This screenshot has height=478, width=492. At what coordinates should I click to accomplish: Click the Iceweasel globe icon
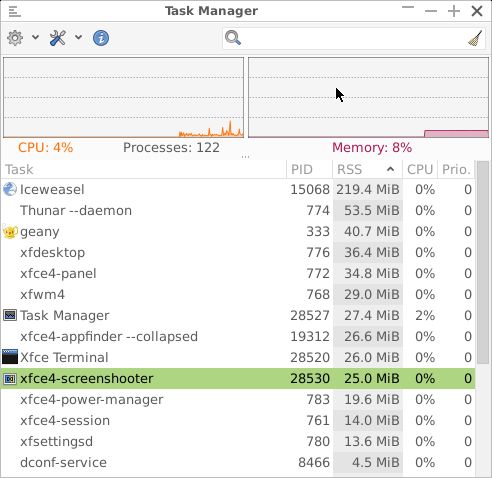click(x=10, y=189)
